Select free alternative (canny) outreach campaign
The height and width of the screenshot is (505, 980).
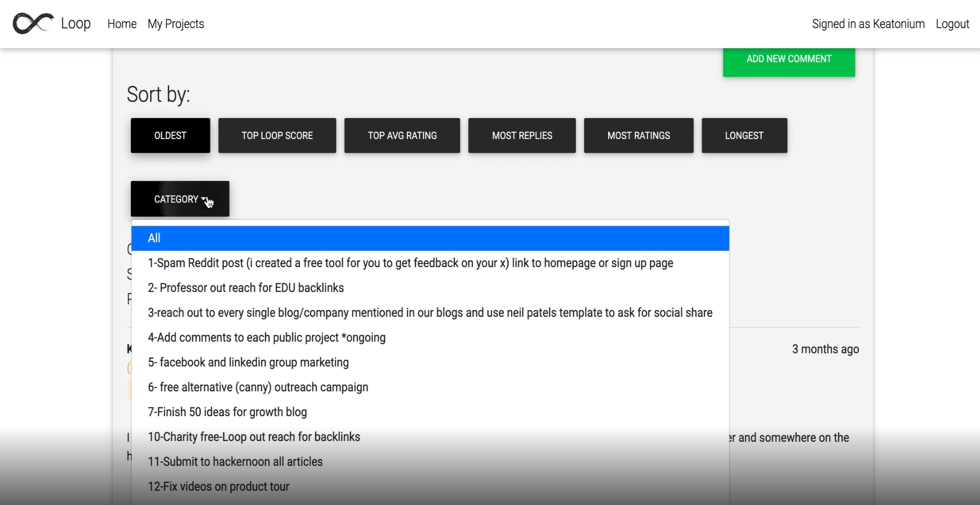(430, 387)
